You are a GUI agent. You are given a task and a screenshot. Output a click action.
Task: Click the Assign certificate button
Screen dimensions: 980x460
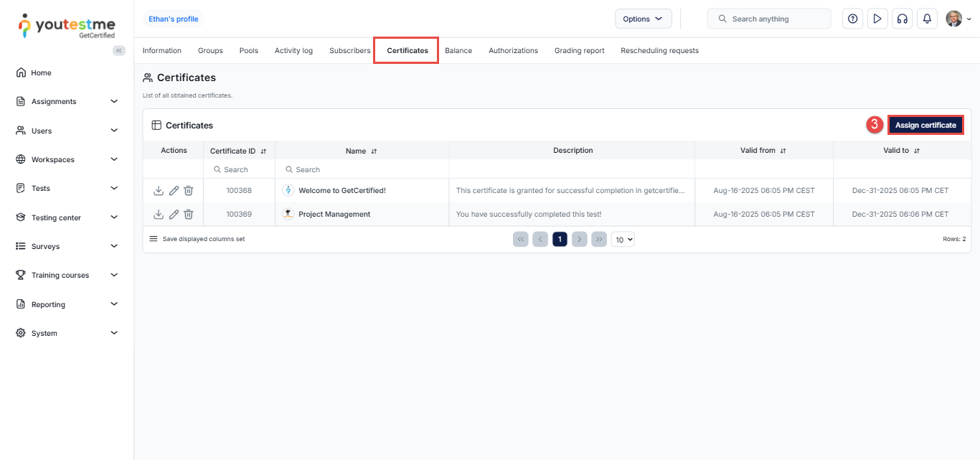(x=925, y=125)
